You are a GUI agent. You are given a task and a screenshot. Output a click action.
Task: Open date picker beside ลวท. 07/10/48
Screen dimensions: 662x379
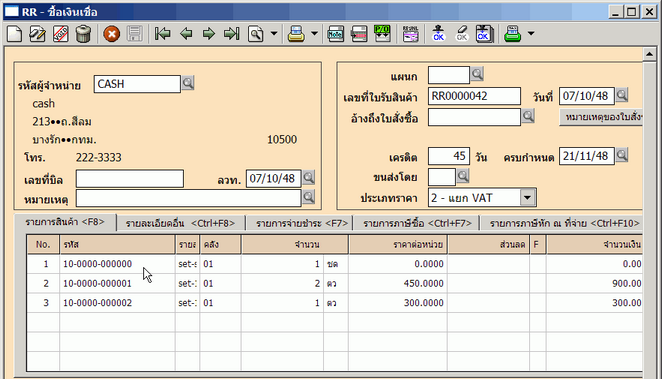pyautogui.click(x=309, y=178)
